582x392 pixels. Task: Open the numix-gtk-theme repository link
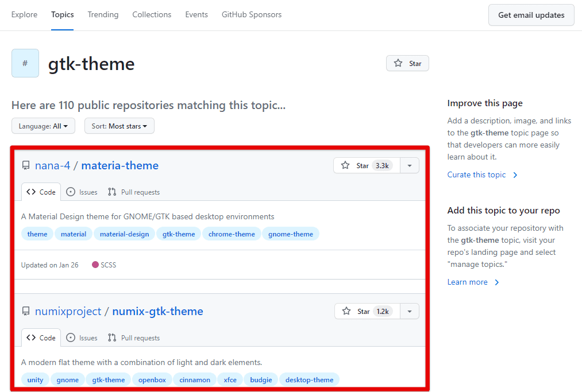158,311
